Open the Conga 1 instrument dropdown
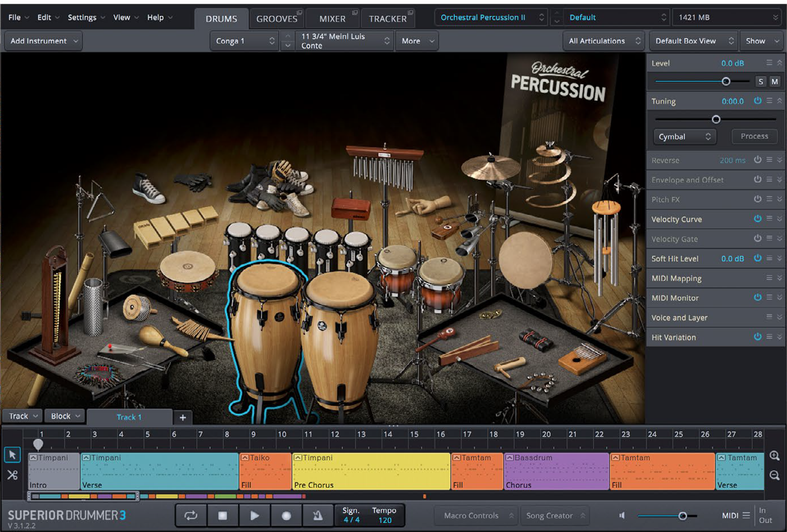This screenshot has width=787, height=532. point(244,41)
